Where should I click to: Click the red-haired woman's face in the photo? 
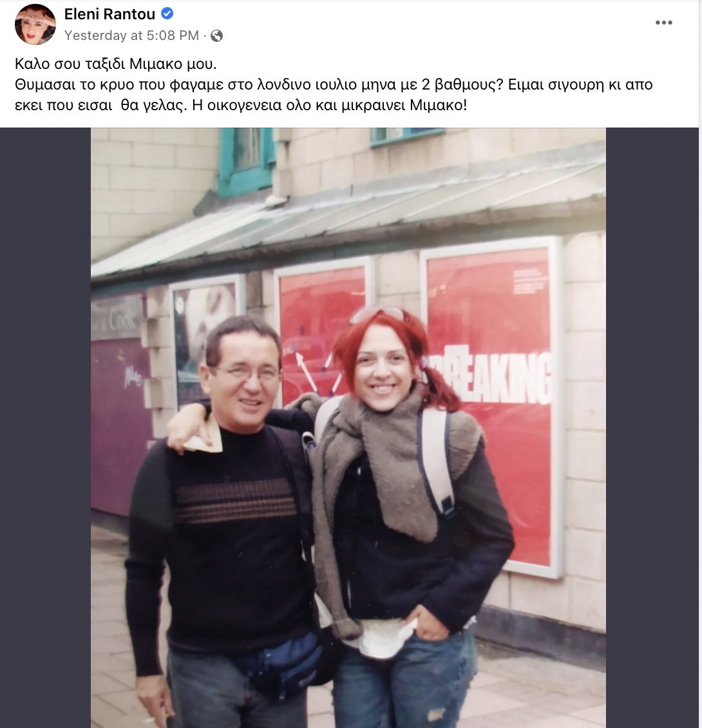[x=382, y=372]
